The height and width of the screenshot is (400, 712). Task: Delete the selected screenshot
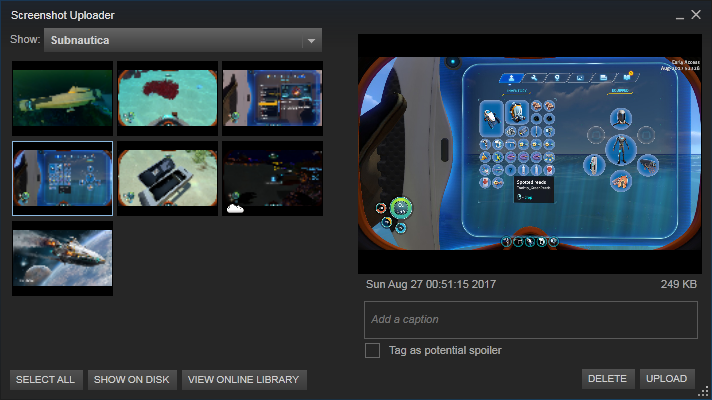(608, 379)
